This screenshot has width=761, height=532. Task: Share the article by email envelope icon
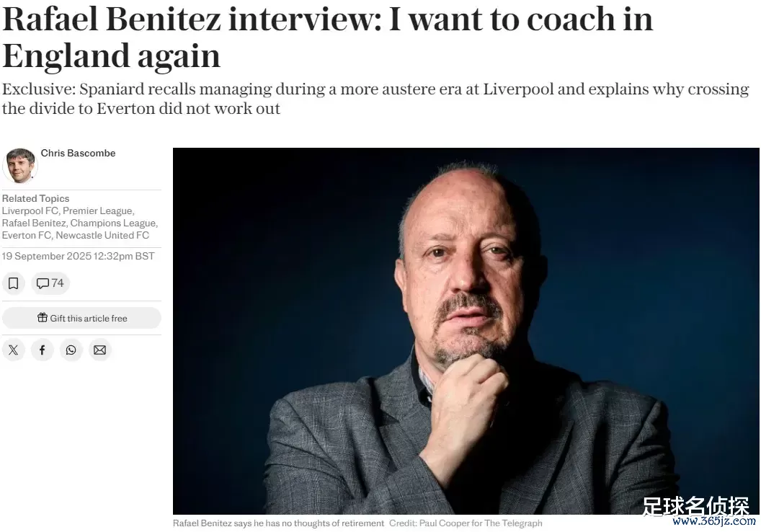[x=100, y=350]
